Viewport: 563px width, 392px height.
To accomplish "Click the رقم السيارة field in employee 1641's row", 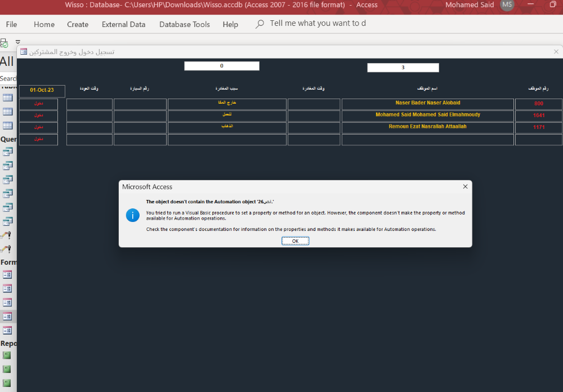I will point(140,115).
